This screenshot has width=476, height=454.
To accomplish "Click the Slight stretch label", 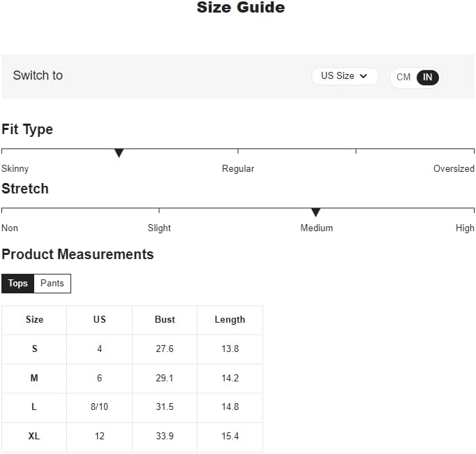I will tap(159, 228).
